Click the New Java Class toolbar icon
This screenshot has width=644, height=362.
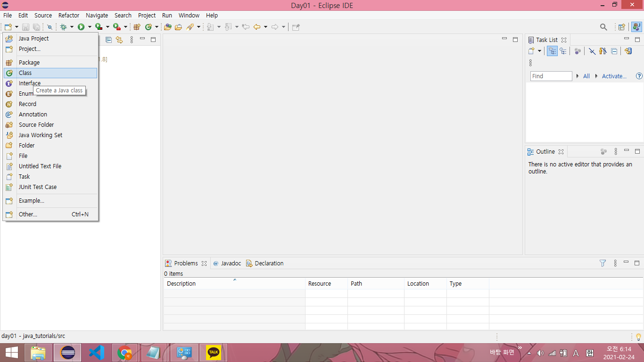tap(149, 27)
